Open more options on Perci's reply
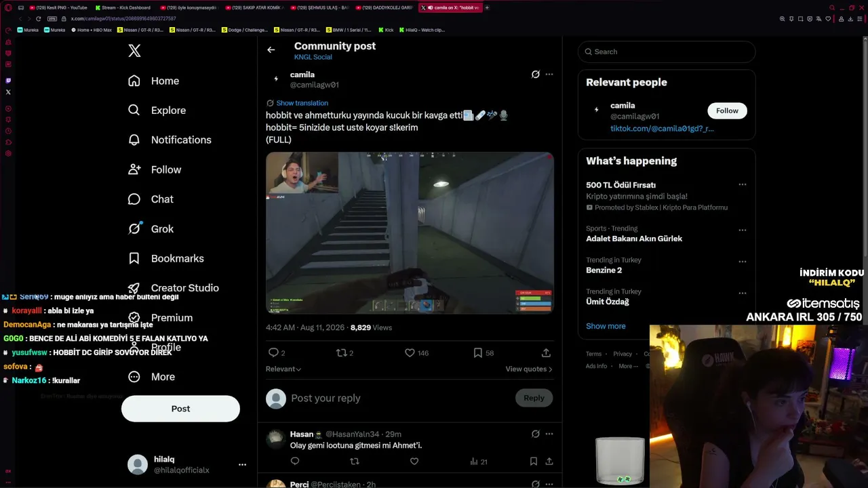The height and width of the screenshot is (488, 868). tap(549, 484)
